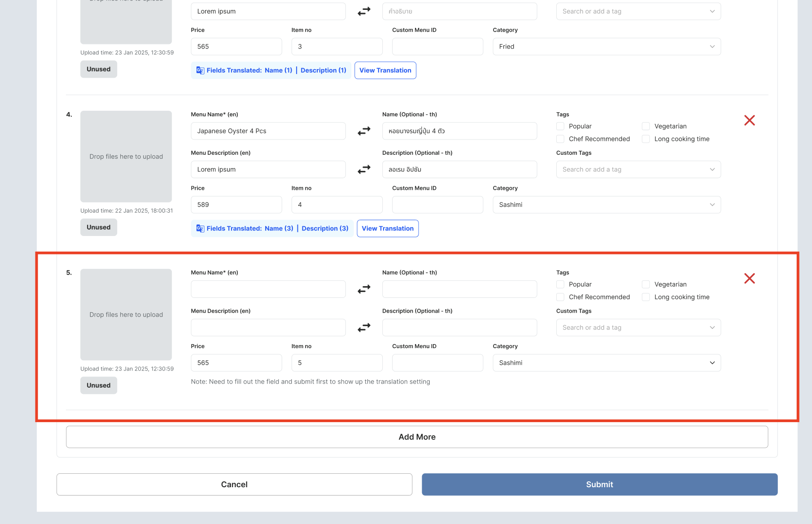Click the Submit button
The image size is (812, 524).
point(599,485)
